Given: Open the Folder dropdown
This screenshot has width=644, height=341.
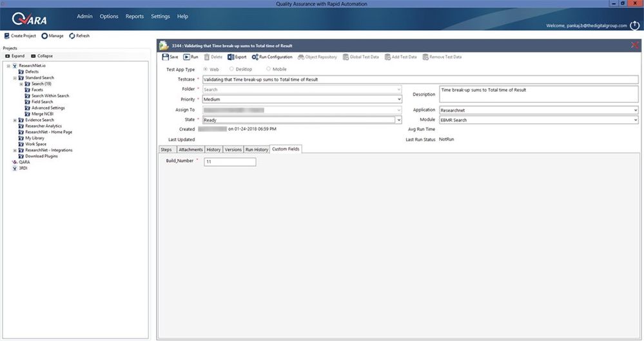Looking at the screenshot, I should pyautogui.click(x=398, y=90).
